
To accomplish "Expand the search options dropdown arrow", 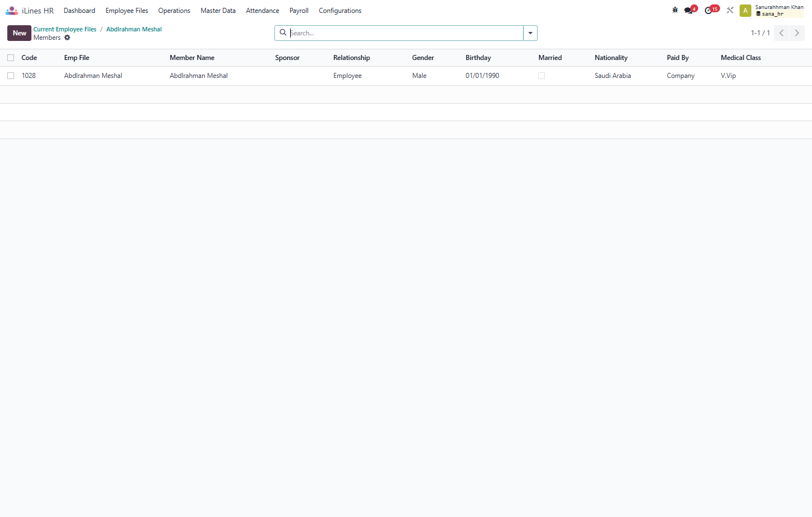I will 530,33.
